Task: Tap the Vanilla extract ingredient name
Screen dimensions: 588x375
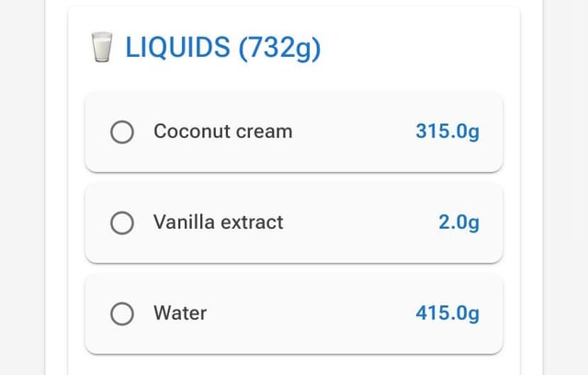Action: pos(218,222)
